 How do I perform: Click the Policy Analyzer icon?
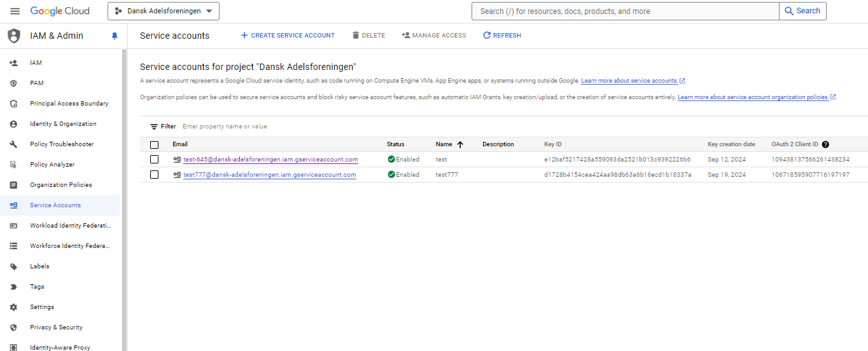pyautogui.click(x=13, y=165)
